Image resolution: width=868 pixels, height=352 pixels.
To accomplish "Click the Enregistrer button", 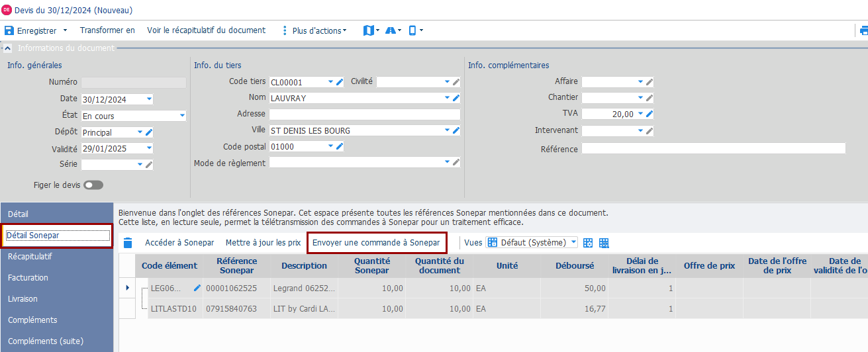I will point(31,30).
